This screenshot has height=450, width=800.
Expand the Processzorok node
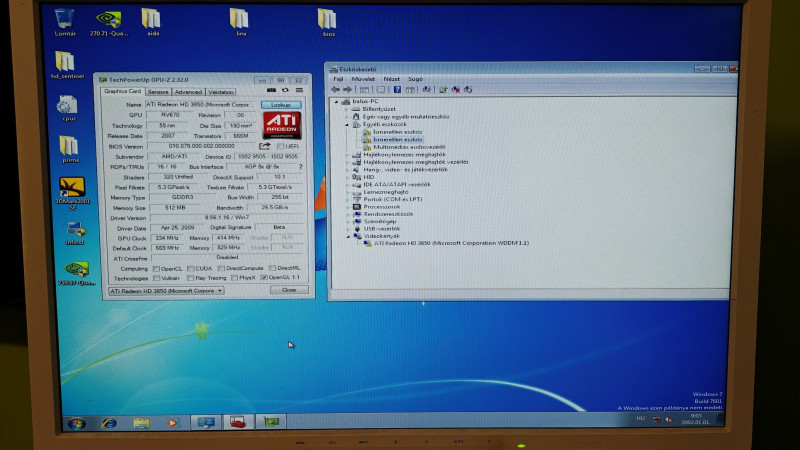pyautogui.click(x=348, y=207)
